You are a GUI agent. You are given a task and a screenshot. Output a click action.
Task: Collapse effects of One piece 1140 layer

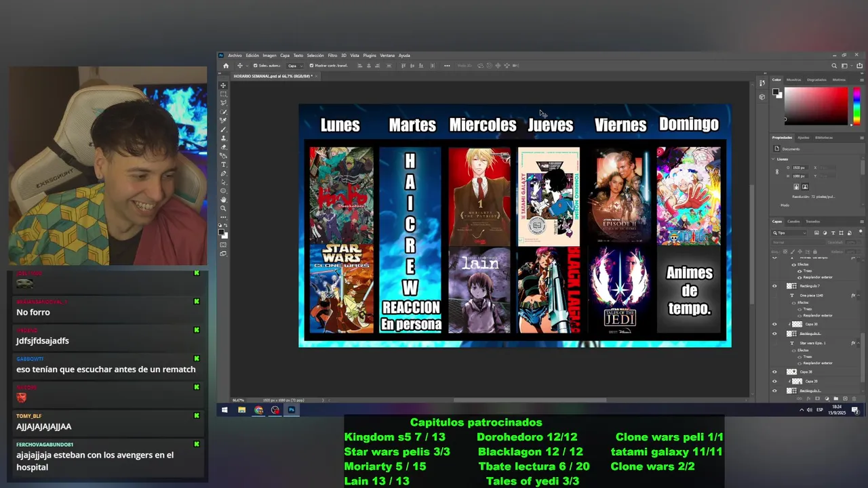(859, 296)
